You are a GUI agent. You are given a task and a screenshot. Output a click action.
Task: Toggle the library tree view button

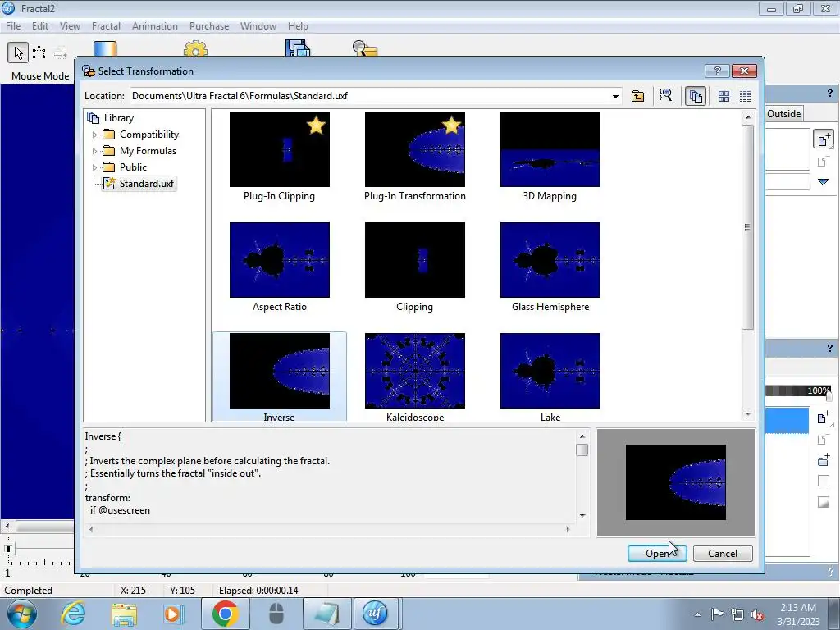pyautogui.click(x=696, y=96)
